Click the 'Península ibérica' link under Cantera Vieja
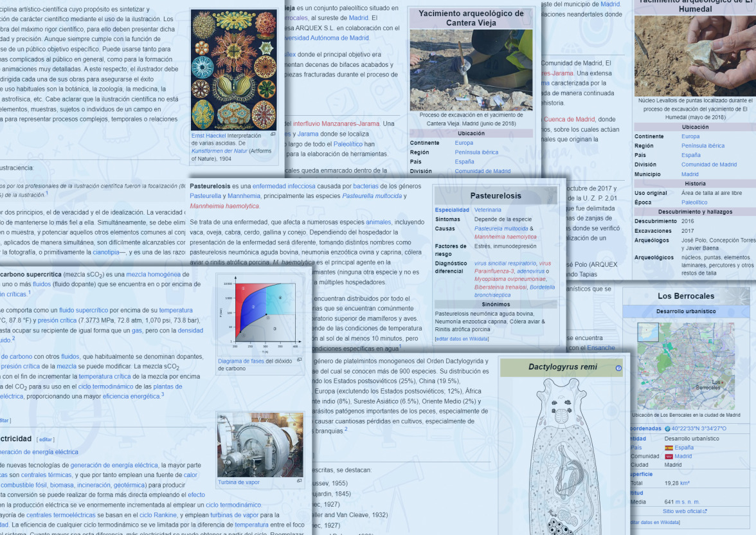This screenshot has width=756, height=535. click(x=476, y=152)
